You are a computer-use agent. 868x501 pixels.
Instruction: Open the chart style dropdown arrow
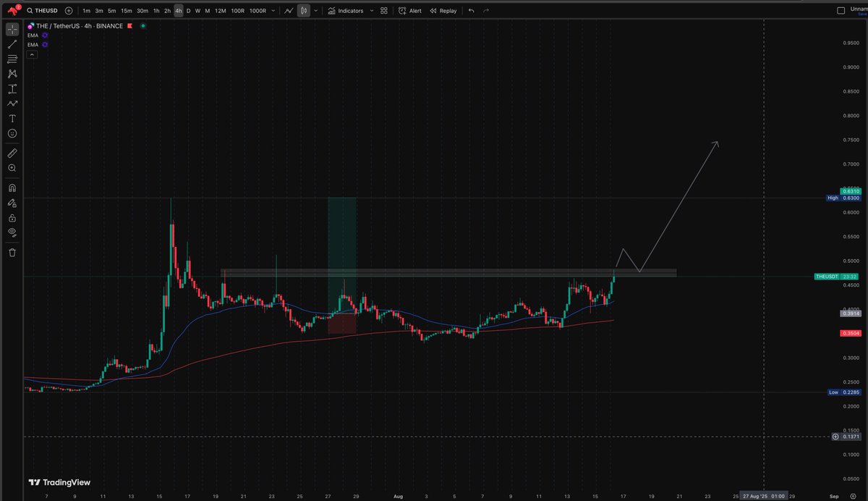tap(315, 11)
